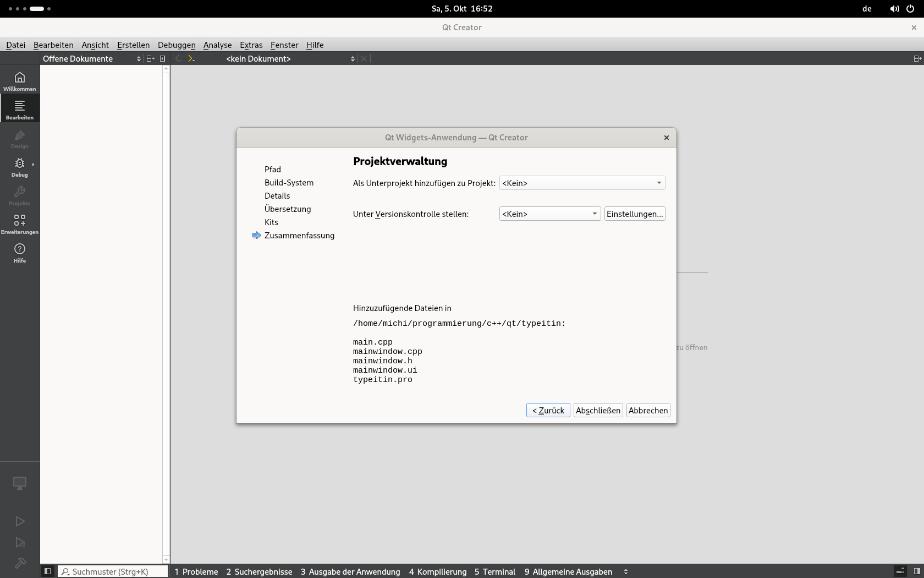Viewport: 924px width, 578px height.
Task: Open the de keyboard layout indicator
Action: click(867, 9)
